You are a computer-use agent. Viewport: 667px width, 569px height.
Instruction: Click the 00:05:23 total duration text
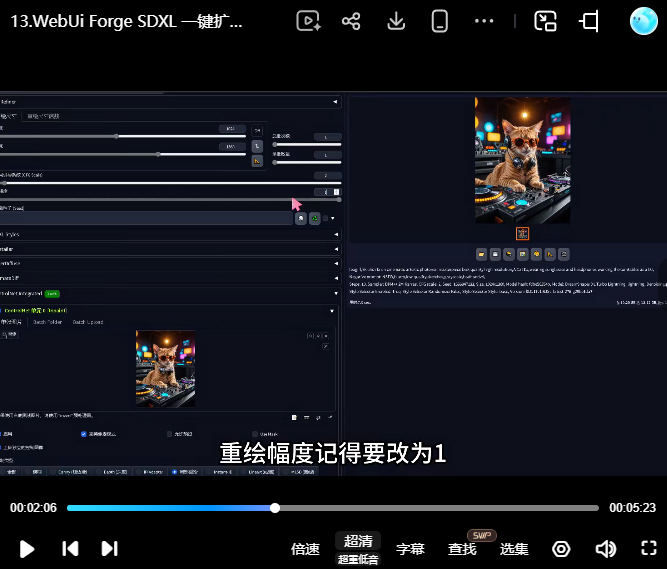(633, 508)
